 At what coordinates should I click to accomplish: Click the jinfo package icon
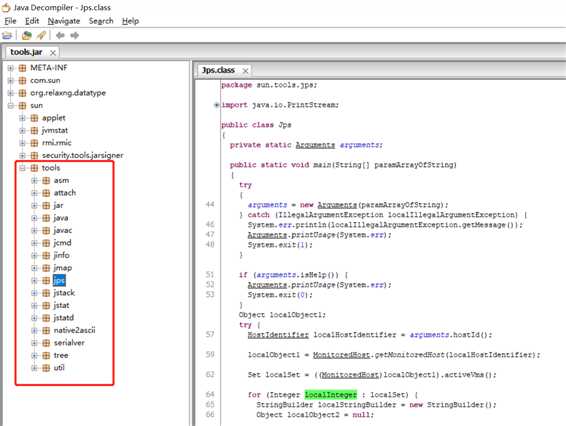[x=46, y=256]
